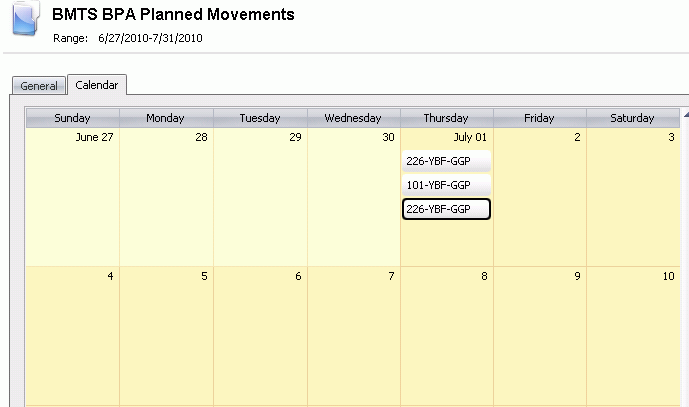This screenshot has width=689, height=407.
Task: Select the Saturday column header
Action: click(632, 118)
